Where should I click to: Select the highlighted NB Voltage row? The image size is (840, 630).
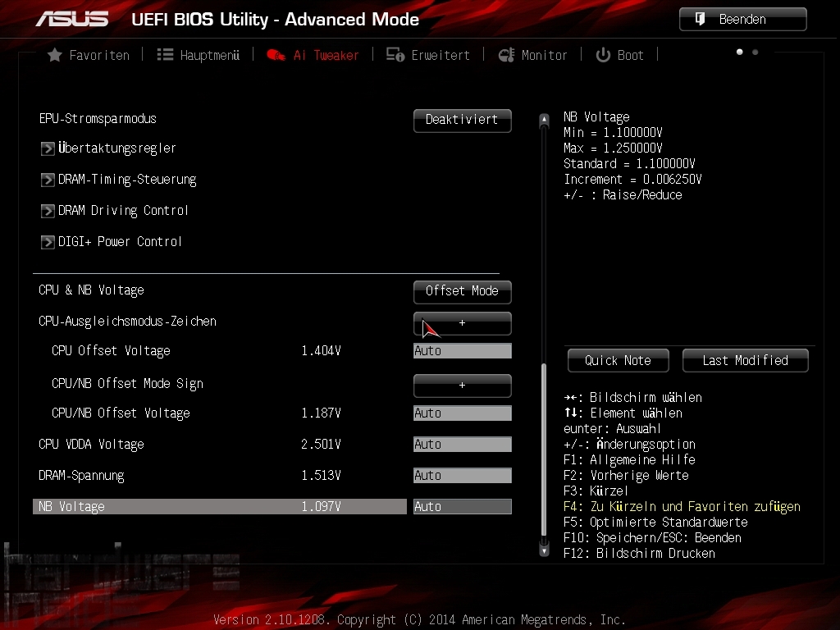pos(220,506)
